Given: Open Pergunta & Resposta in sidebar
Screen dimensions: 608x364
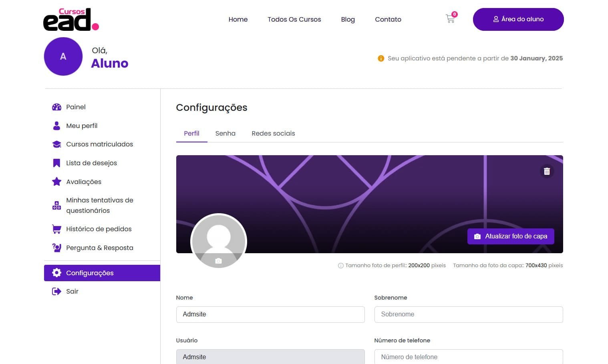Looking at the screenshot, I should point(99,248).
